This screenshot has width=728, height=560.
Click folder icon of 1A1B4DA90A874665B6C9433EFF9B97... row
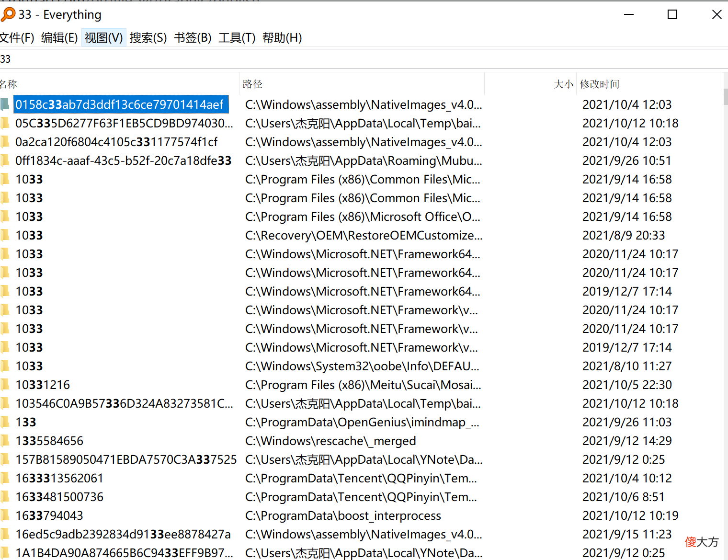click(5, 553)
